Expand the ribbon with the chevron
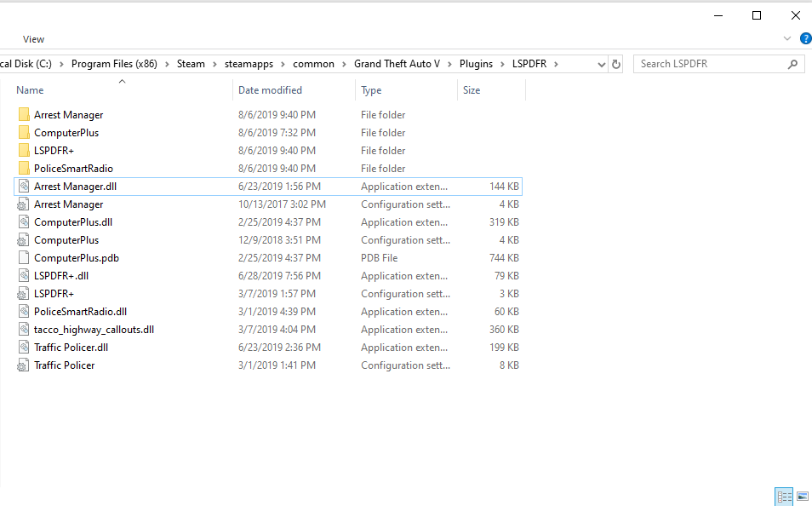 [787, 38]
